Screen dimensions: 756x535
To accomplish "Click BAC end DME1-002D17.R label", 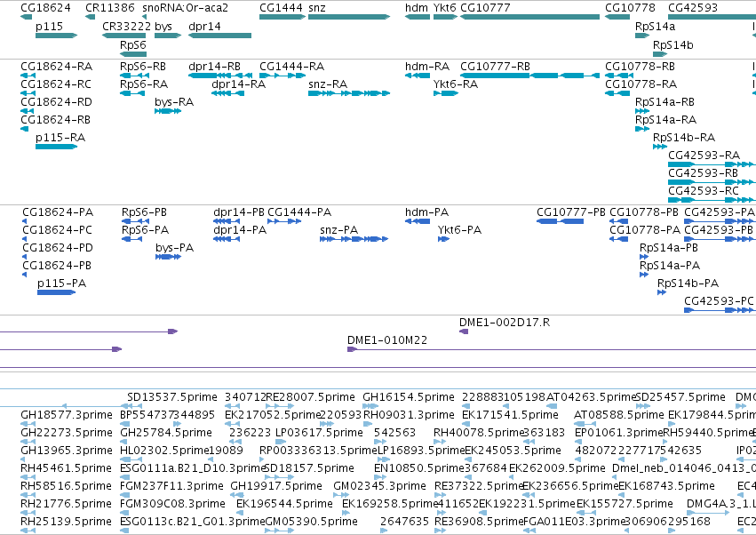I will pyautogui.click(x=505, y=323).
